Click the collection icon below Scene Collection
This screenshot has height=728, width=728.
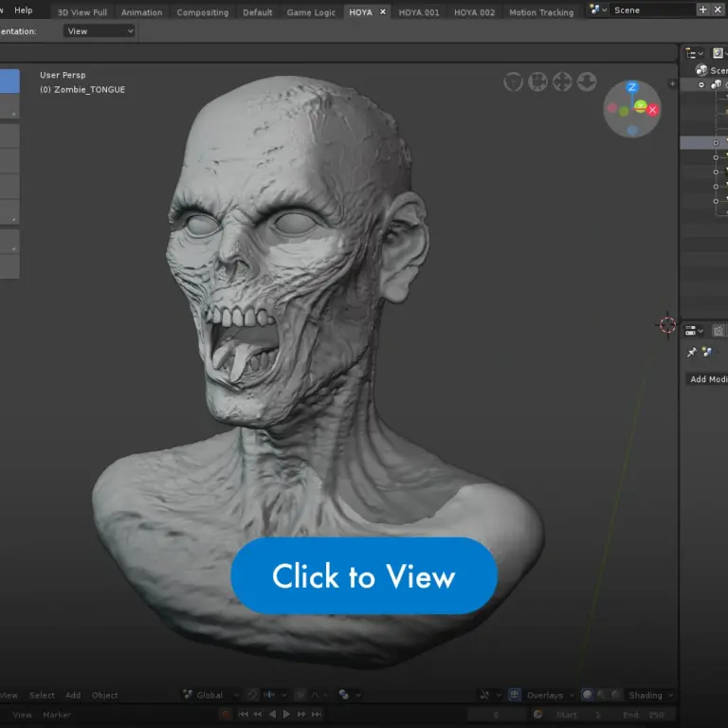tap(717, 84)
